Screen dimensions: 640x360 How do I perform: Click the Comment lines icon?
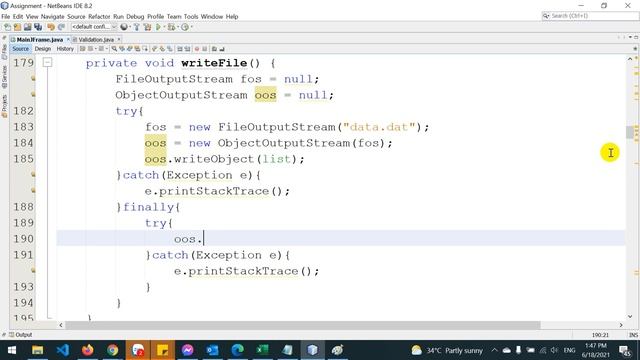(214, 49)
